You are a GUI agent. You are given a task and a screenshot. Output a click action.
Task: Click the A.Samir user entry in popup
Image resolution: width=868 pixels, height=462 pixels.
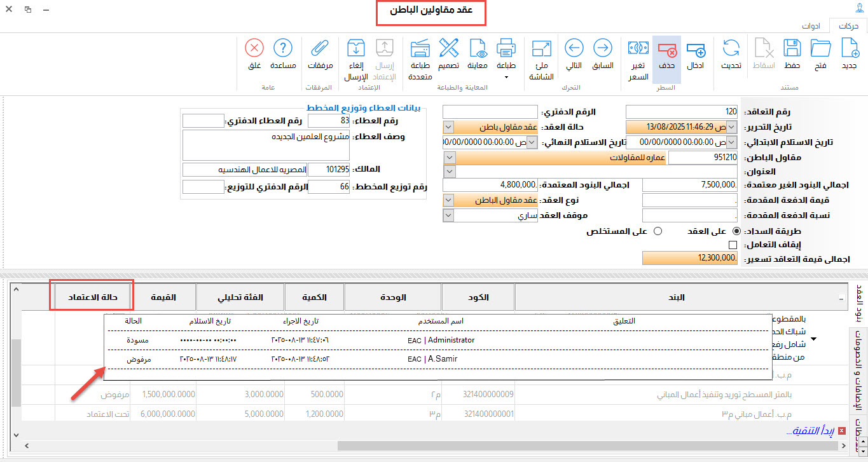coord(433,358)
